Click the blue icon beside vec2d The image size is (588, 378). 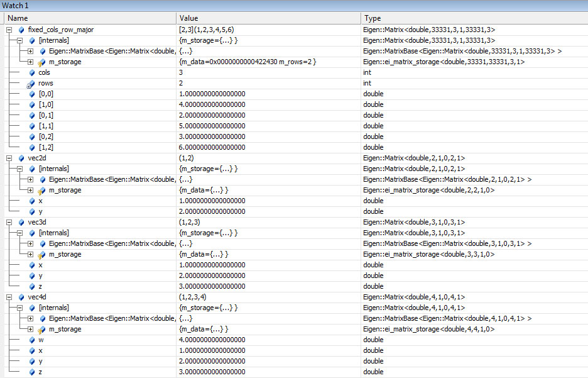click(x=21, y=158)
